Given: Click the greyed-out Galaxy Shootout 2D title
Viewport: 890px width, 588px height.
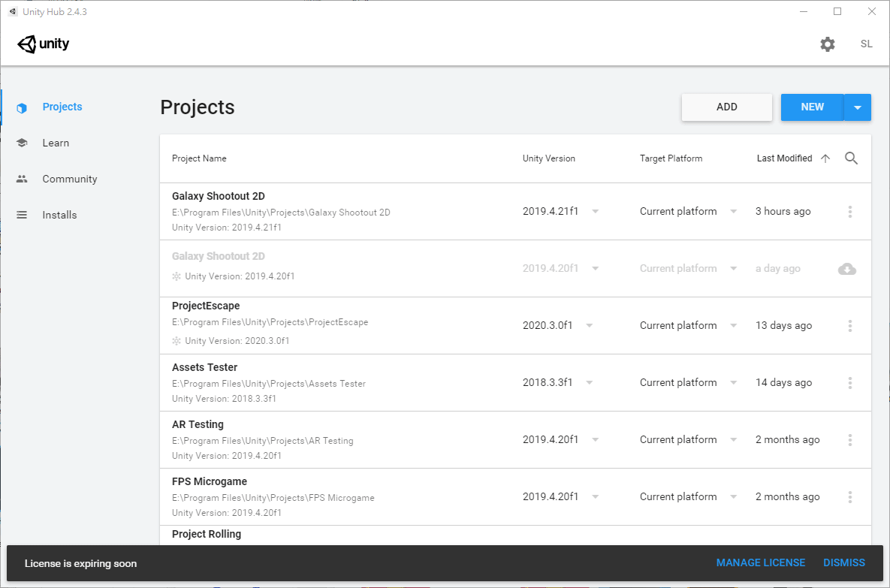Looking at the screenshot, I should [x=219, y=257].
